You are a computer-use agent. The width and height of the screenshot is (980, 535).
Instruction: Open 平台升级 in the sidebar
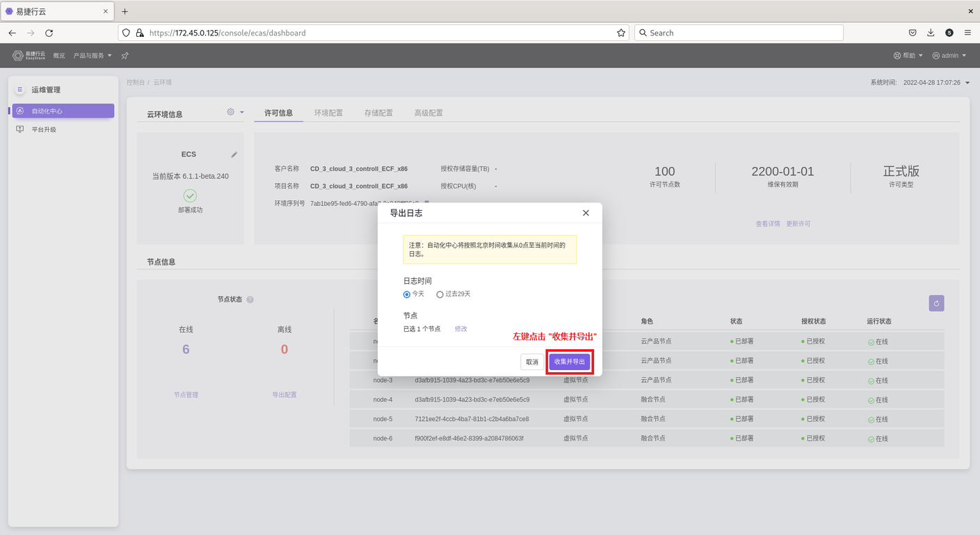44,129
